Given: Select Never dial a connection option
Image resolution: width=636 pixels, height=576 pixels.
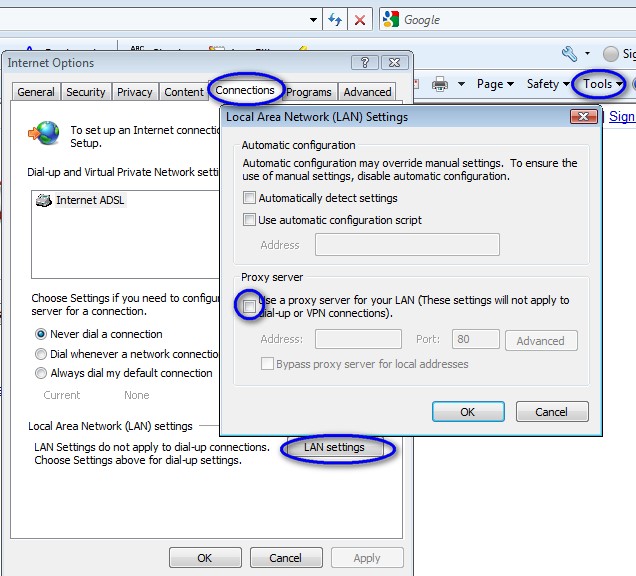Looking at the screenshot, I should tap(41, 334).
